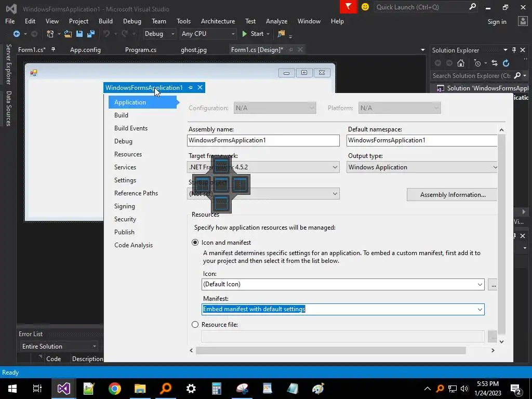Open the Architecture menu
The image size is (532, 399).
[x=218, y=21]
